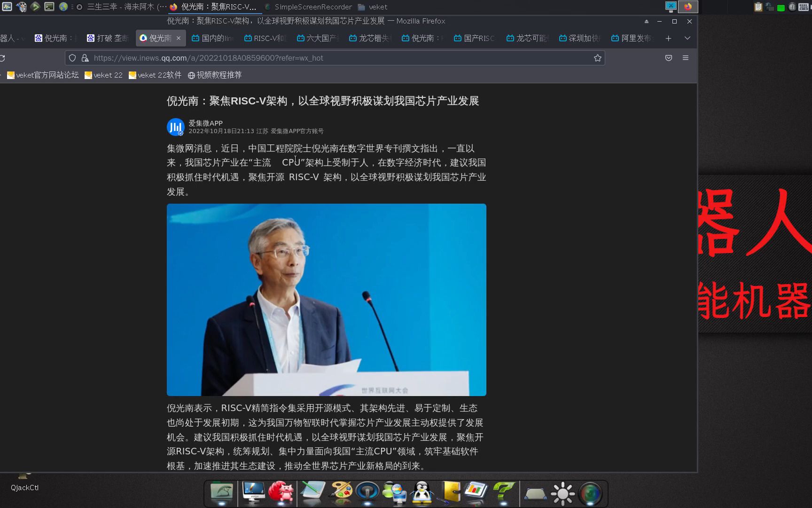Reload the page with the refresh arrow
812x508 pixels.
pos(2,58)
